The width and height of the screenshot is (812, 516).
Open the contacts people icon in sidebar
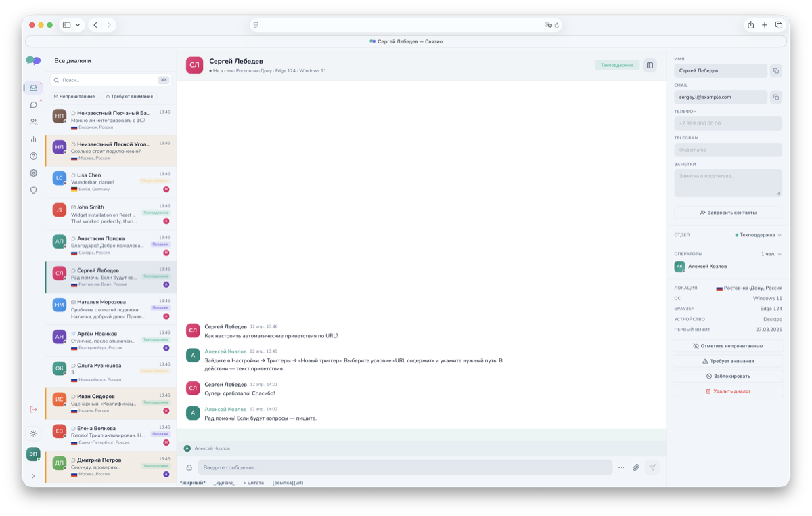click(x=33, y=122)
